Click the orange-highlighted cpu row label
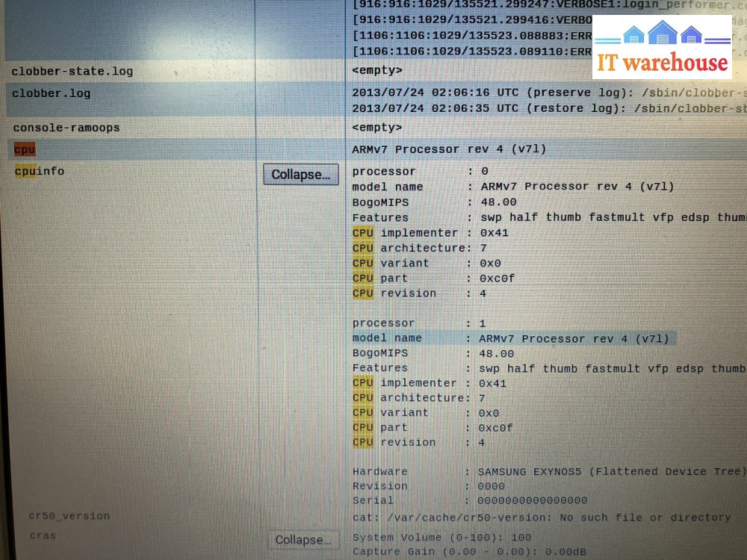 coord(25,149)
